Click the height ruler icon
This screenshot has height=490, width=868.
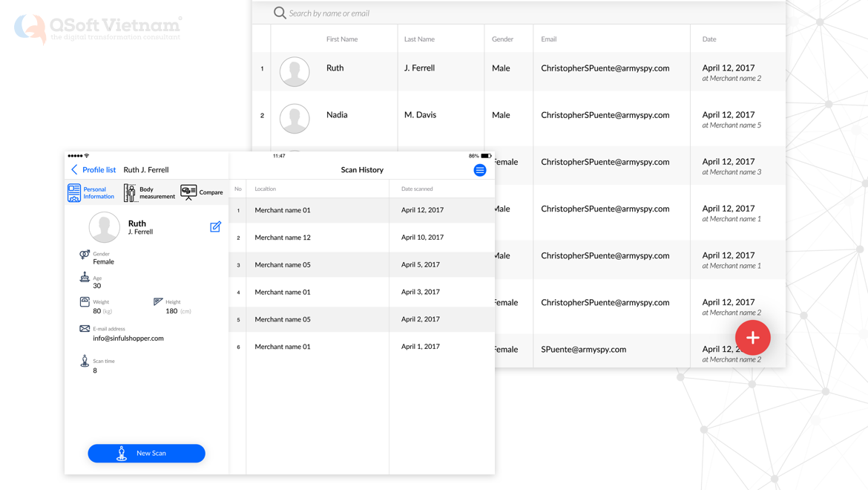(x=158, y=301)
